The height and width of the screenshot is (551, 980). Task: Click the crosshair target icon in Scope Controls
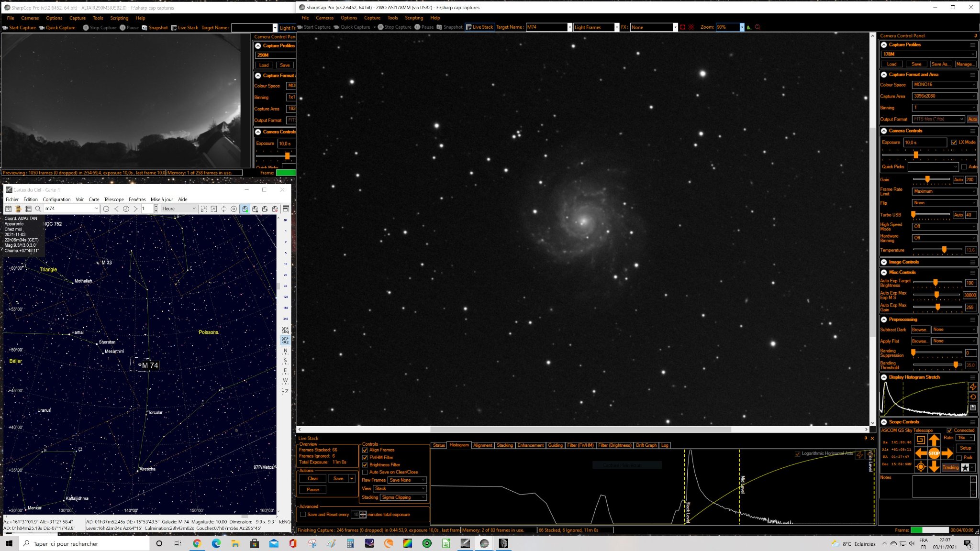click(921, 467)
